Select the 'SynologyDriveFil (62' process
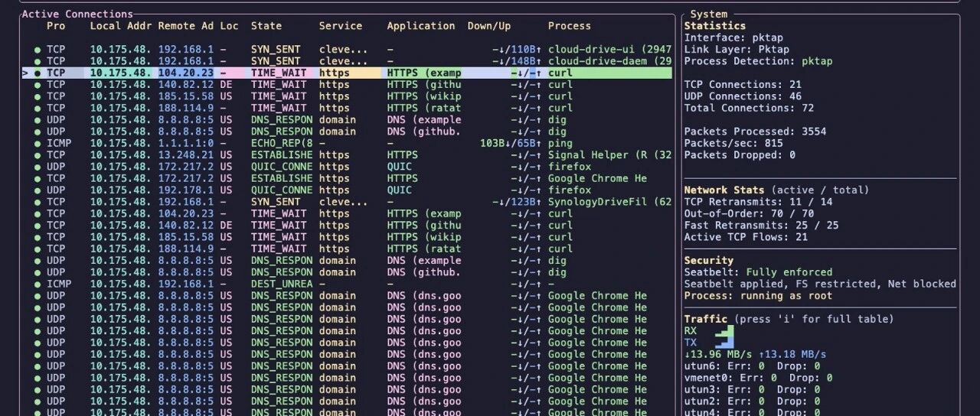980x416 pixels. click(610, 202)
